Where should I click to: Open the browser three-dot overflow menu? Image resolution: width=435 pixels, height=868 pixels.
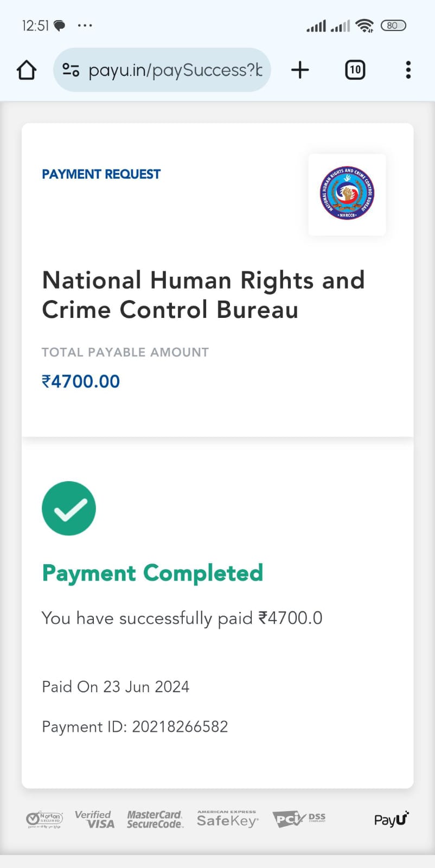pos(408,70)
